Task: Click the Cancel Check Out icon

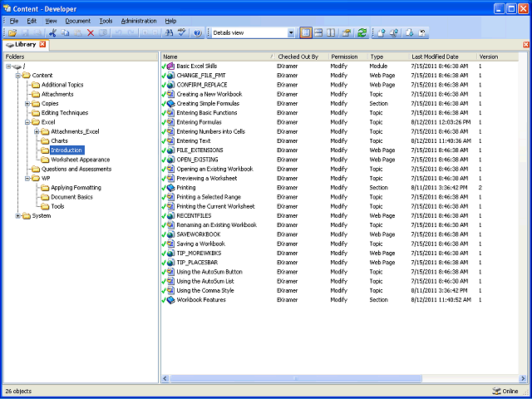Action: pos(422,33)
